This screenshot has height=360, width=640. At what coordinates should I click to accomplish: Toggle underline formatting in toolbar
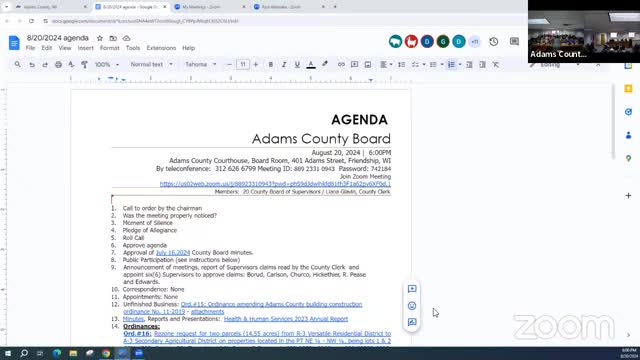coord(297,64)
